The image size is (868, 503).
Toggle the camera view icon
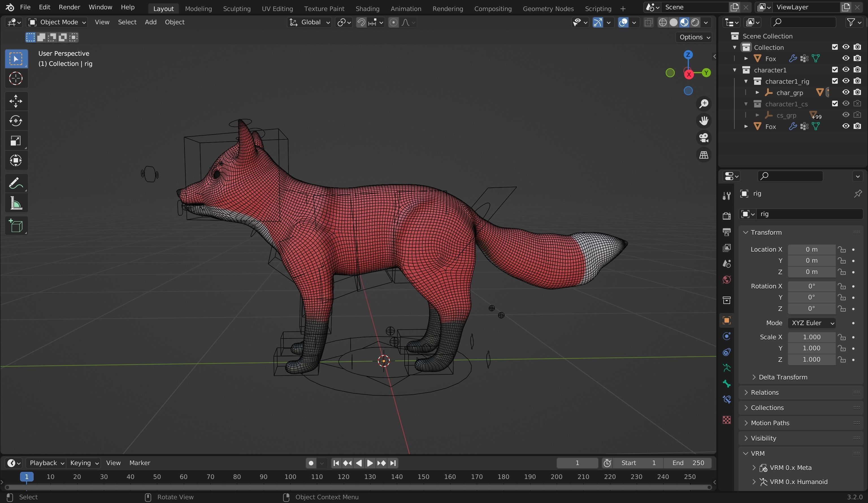coord(704,138)
